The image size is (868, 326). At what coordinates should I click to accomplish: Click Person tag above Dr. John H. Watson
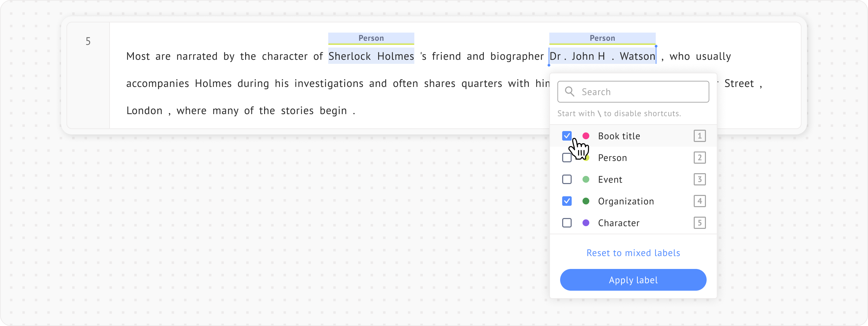(602, 38)
